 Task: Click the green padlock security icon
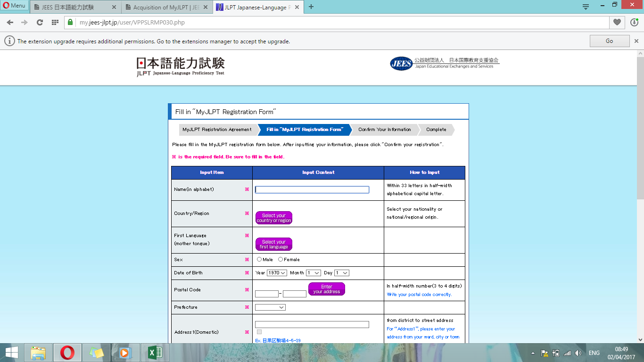(x=70, y=22)
